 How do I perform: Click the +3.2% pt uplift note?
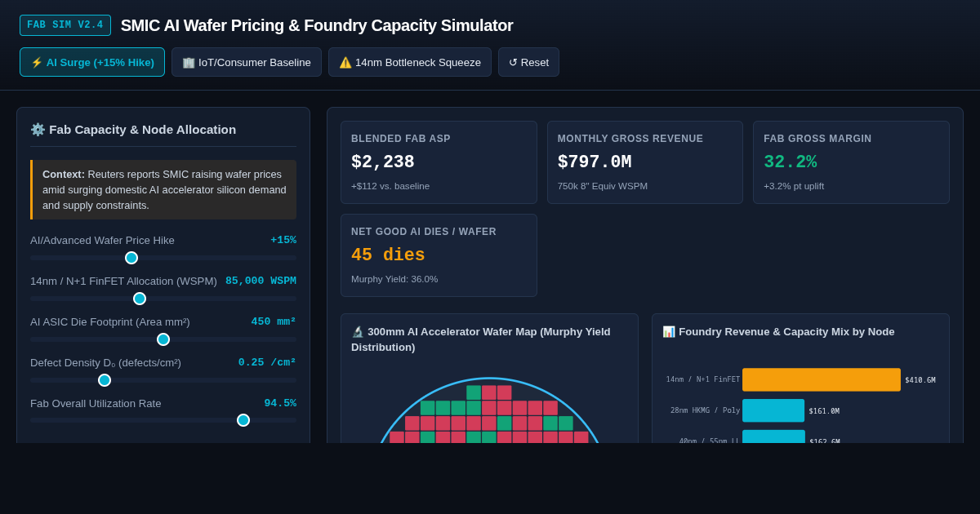(794, 186)
